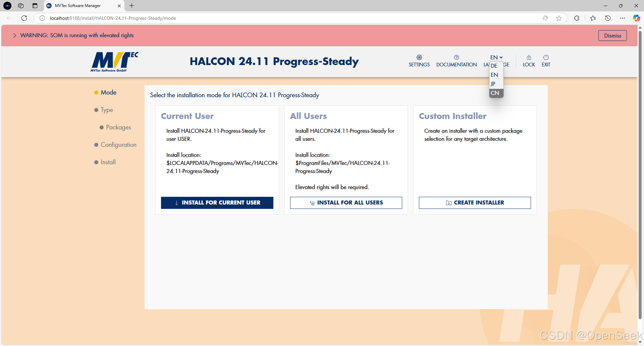
Task: Open the EN language dropdown
Action: (x=496, y=57)
